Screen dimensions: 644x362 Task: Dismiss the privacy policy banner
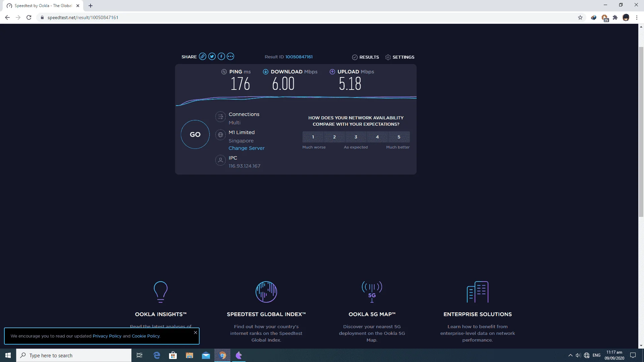tap(196, 333)
